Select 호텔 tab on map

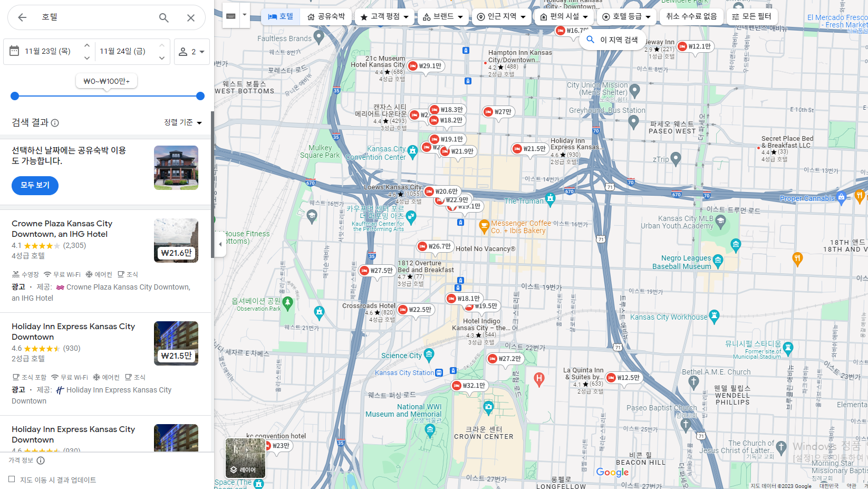coord(281,17)
